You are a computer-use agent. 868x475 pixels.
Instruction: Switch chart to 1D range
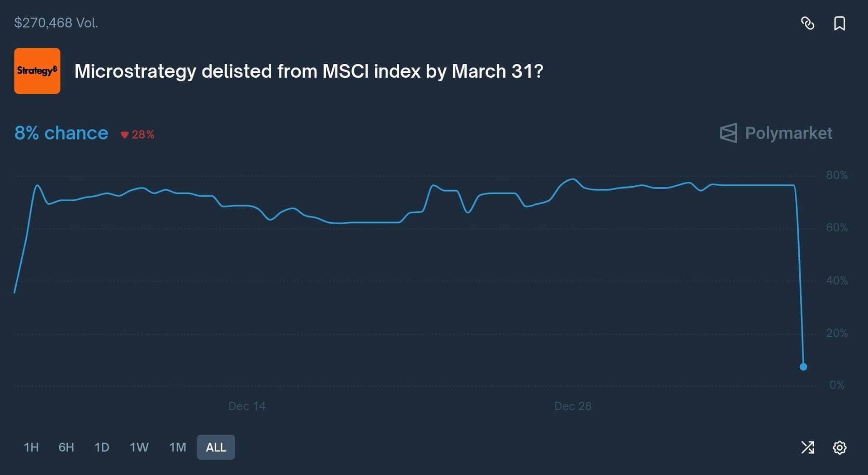coord(102,447)
